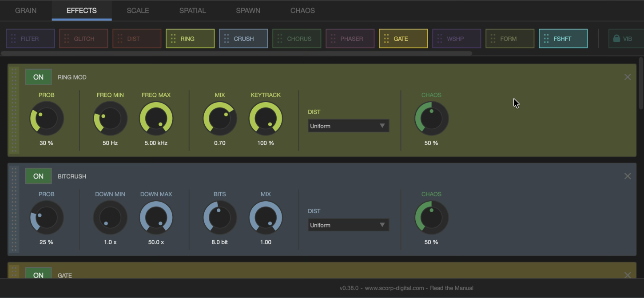Image resolution: width=644 pixels, height=298 pixels.
Task: Click the drag dots on WSHP chip
Action: [x=440, y=39]
